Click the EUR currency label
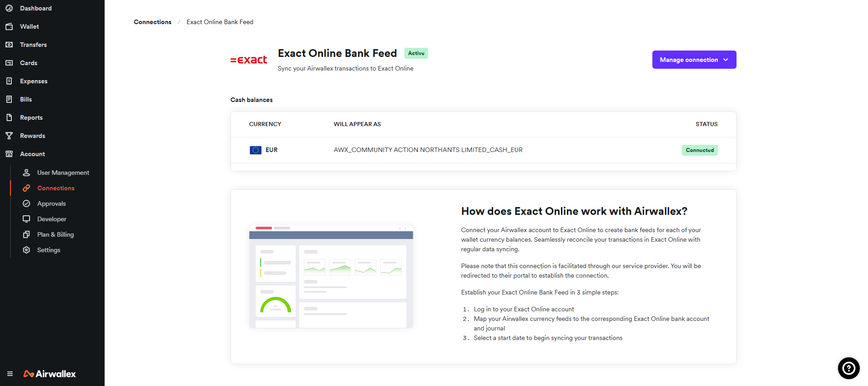This screenshot has height=386, width=868. pyautogui.click(x=272, y=150)
